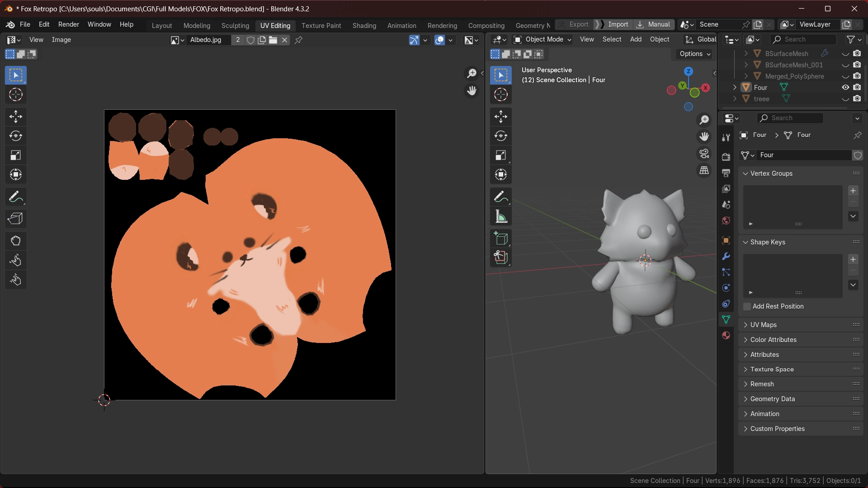This screenshot has width=868, height=488.
Task: Open the Object Mode dropdown
Action: click(x=543, y=39)
